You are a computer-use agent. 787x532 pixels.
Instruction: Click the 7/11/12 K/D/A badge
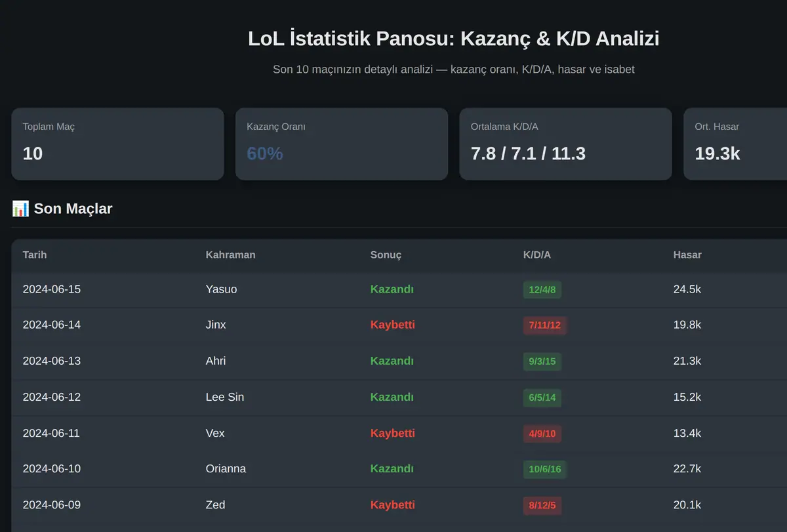(x=545, y=325)
